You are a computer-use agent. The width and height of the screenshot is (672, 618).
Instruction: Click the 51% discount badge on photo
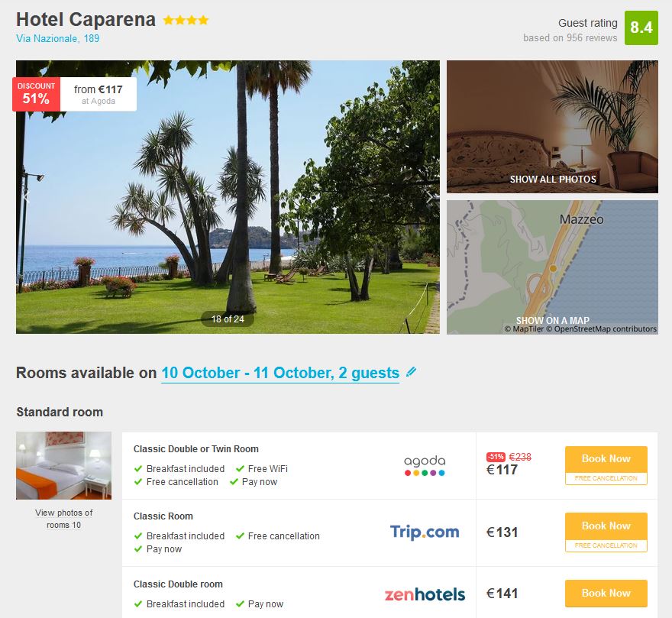coord(37,94)
